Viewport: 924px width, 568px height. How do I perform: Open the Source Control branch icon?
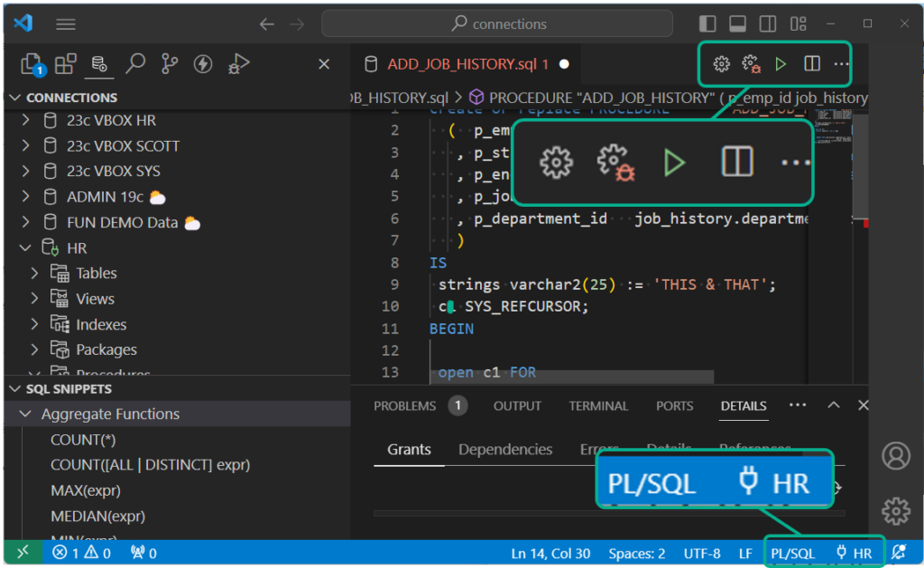click(169, 64)
